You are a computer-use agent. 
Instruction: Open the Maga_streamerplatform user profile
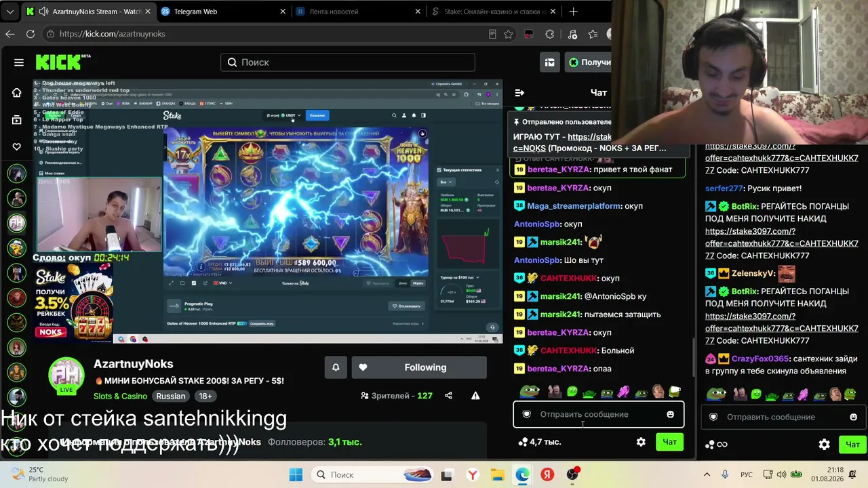(574, 206)
